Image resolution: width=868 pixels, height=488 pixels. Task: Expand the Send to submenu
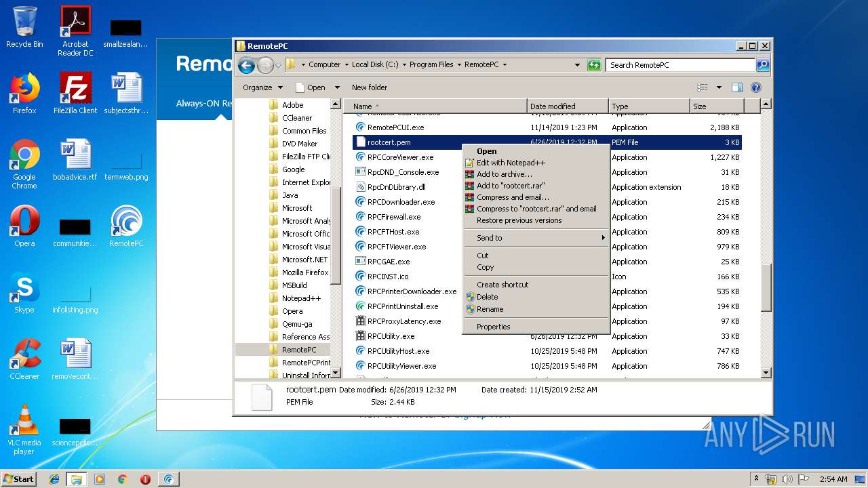click(536, 238)
